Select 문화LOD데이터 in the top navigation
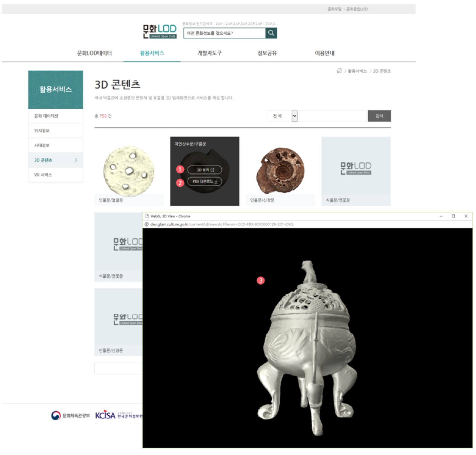476x455 pixels. [x=94, y=53]
